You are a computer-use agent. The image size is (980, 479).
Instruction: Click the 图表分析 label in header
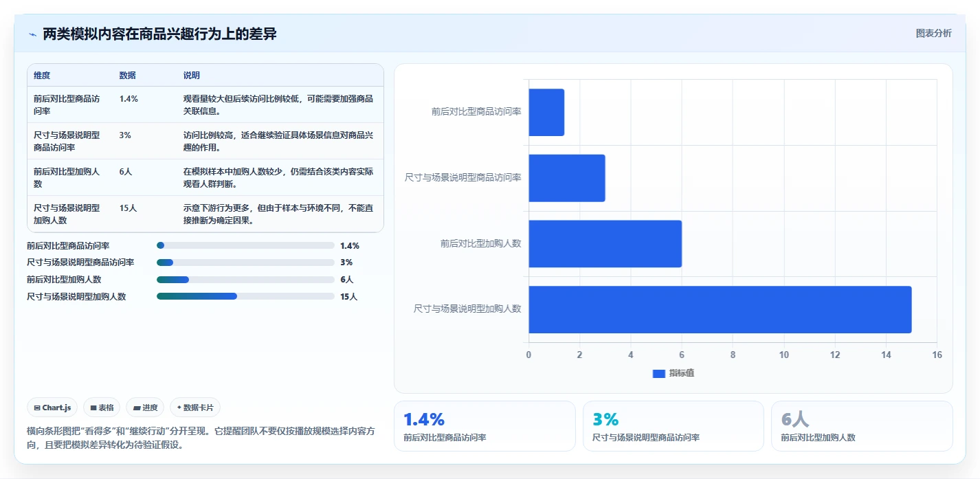933,33
